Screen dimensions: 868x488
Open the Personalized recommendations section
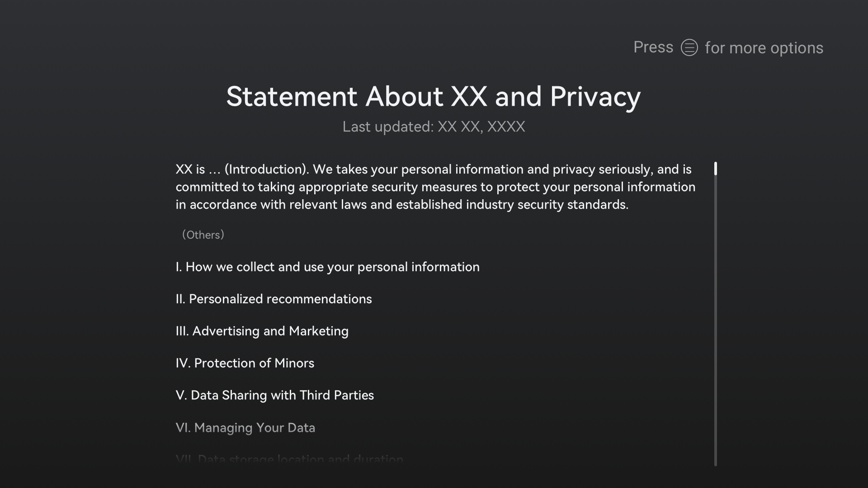tap(274, 299)
